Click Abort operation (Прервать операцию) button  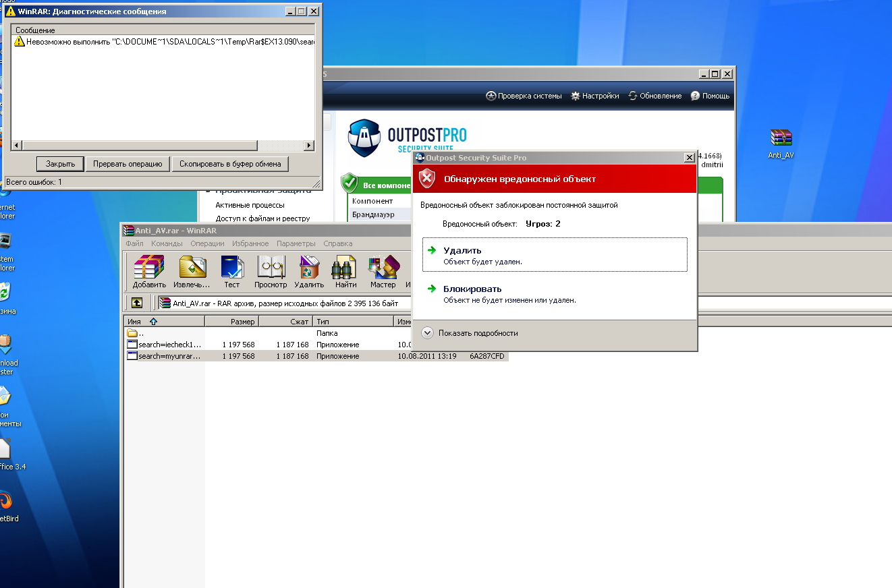128,164
